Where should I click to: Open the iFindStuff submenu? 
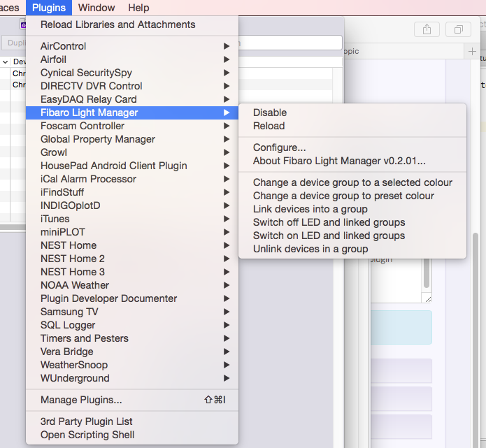click(x=132, y=192)
